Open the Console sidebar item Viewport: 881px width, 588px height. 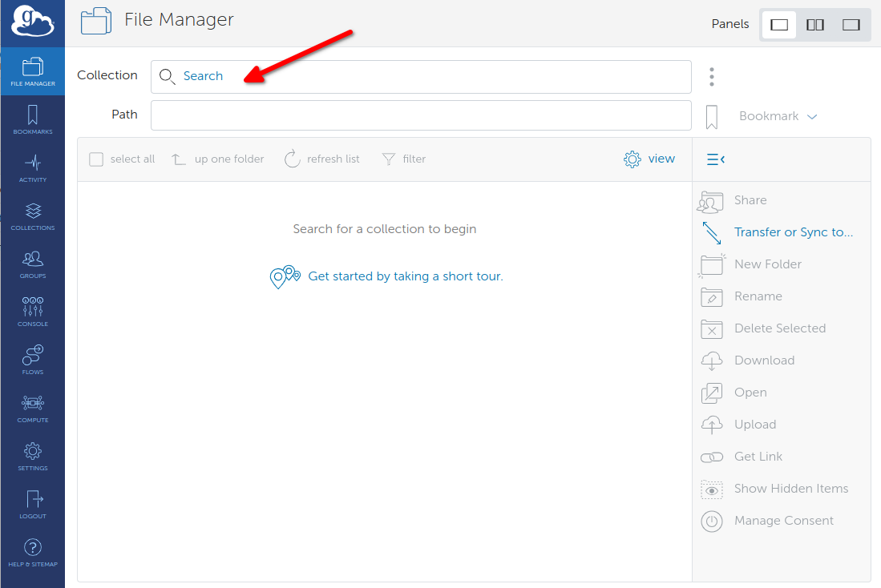[x=33, y=312]
